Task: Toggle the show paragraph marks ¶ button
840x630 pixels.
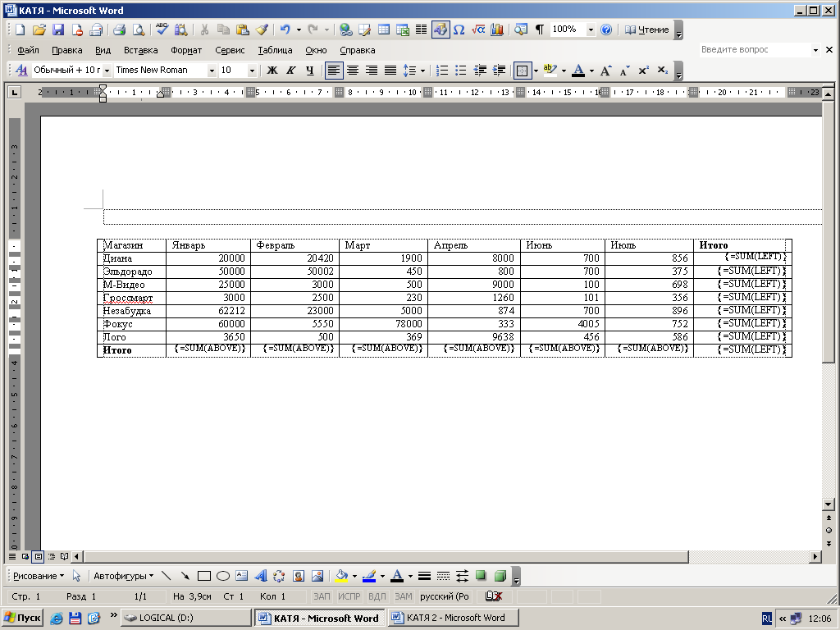Action: (x=540, y=30)
